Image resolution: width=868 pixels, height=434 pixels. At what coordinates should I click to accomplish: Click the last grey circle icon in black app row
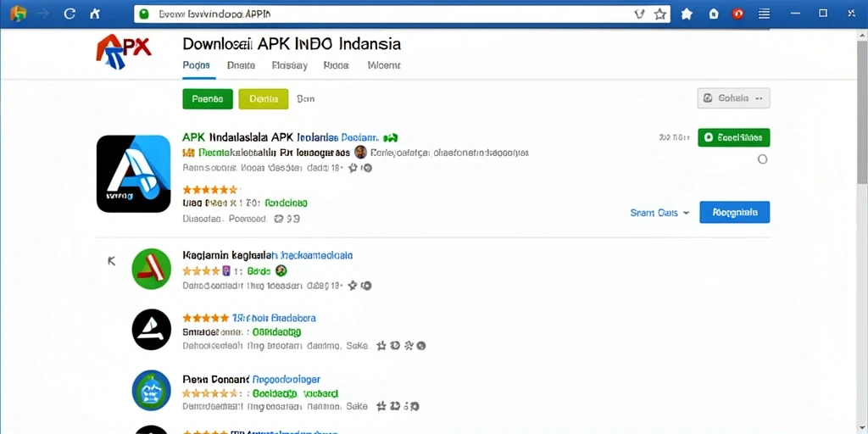(420, 346)
